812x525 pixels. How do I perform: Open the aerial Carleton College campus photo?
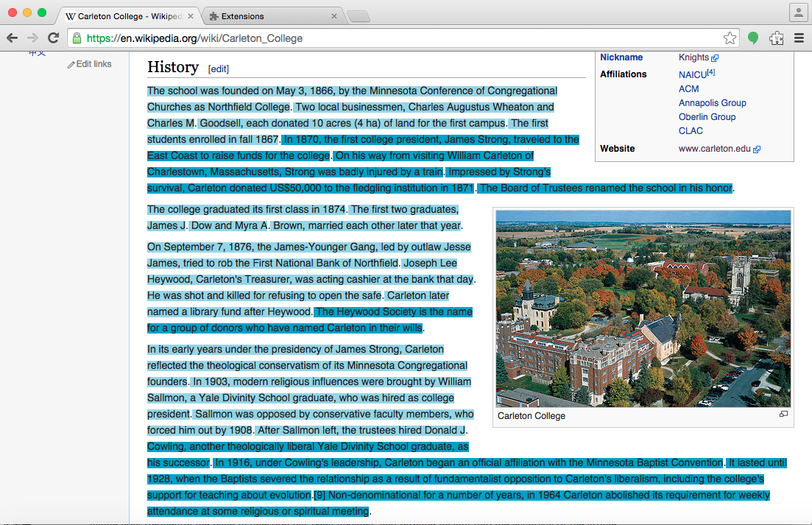pyautogui.click(x=643, y=308)
